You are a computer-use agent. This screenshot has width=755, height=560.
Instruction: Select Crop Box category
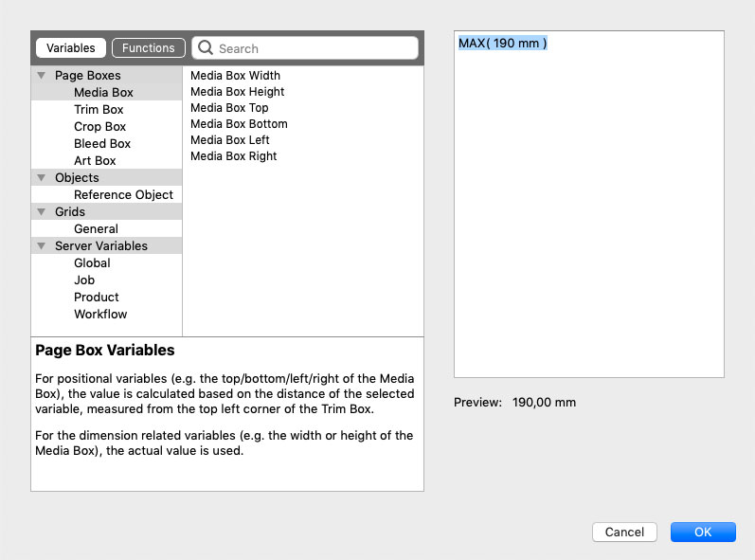pyautogui.click(x=99, y=127)
